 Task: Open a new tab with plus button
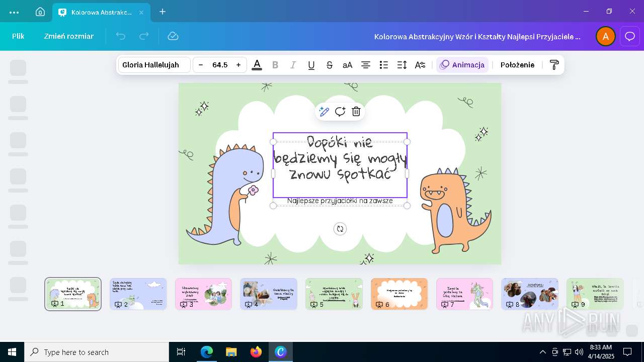(163, 12)
